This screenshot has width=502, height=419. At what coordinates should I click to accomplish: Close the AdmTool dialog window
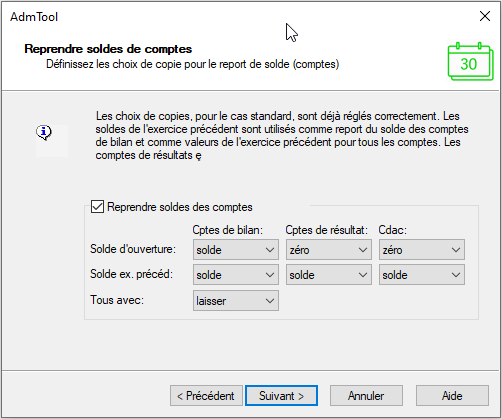485,16
